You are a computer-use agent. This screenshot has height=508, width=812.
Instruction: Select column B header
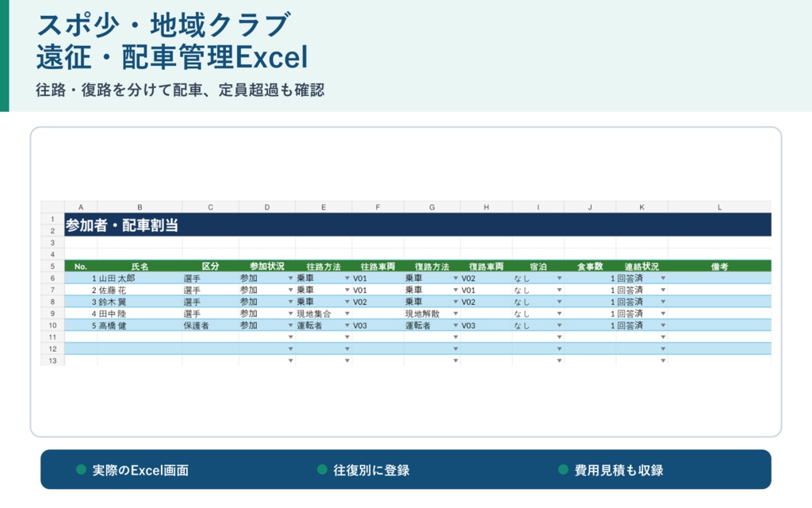coord(140,207)
